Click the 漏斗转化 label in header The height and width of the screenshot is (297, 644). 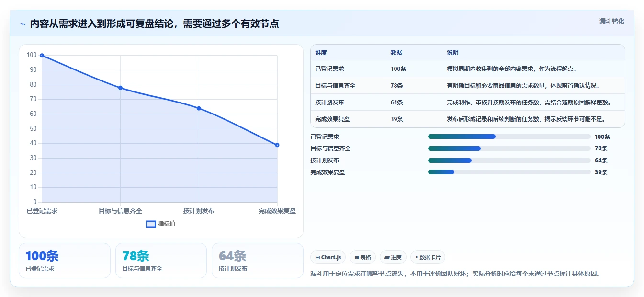(x=612, y=21)
